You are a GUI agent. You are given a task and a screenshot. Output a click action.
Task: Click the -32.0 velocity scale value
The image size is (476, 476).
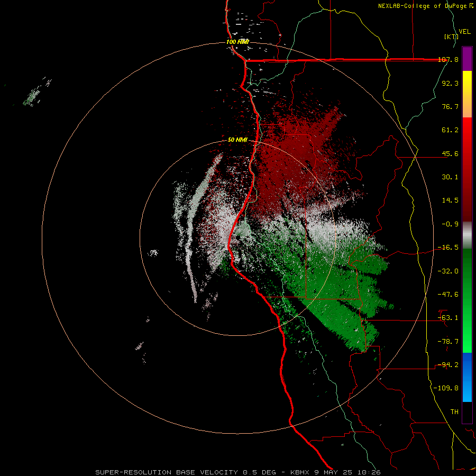coord(448,271)
